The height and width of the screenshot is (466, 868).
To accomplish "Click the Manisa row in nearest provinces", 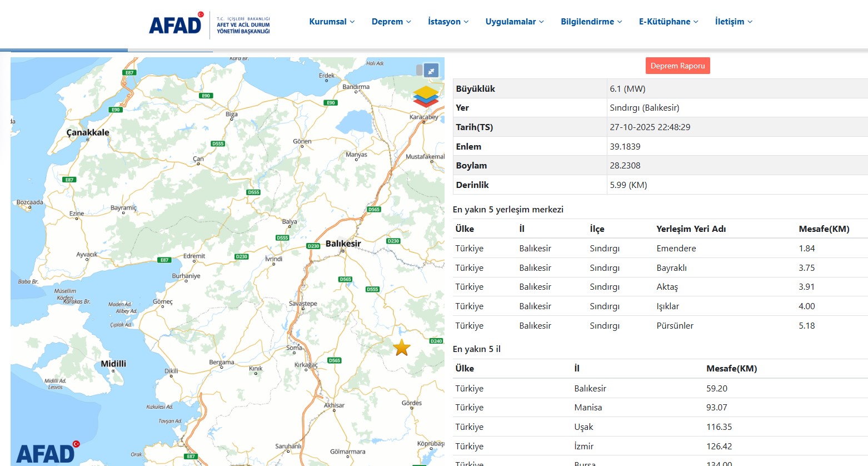I will coord(660,408).
